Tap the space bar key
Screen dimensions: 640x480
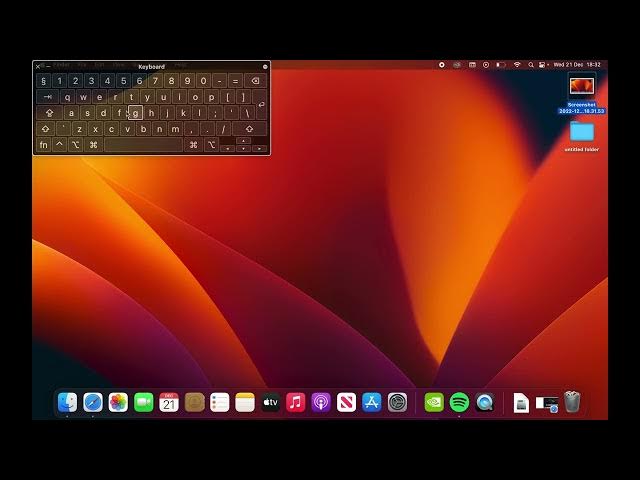coord(143,144)
